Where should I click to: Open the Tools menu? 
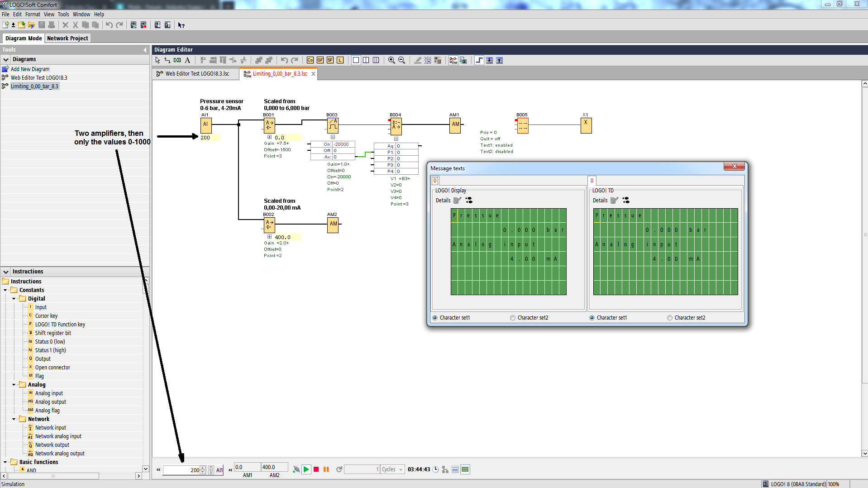(x=63, y=14)
